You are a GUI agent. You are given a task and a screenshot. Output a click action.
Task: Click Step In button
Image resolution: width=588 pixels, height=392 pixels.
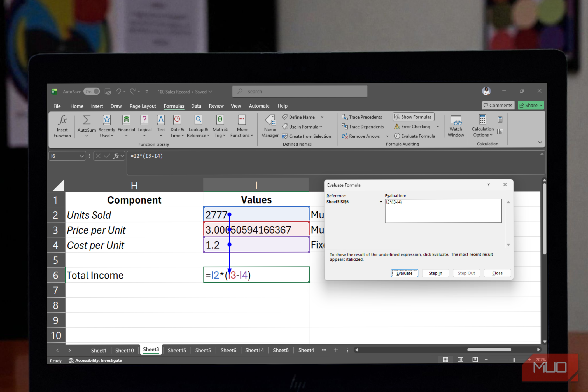(x=435, y=273)
